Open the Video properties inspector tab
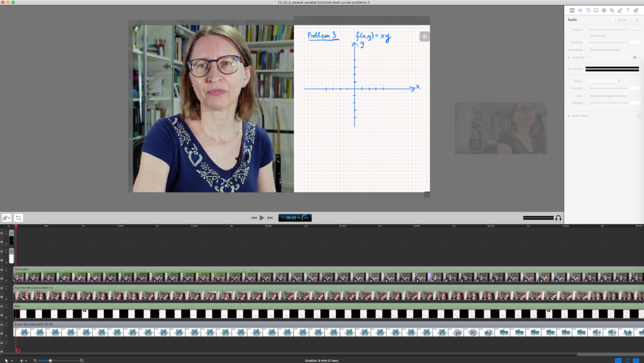 [x=572, y=11]
